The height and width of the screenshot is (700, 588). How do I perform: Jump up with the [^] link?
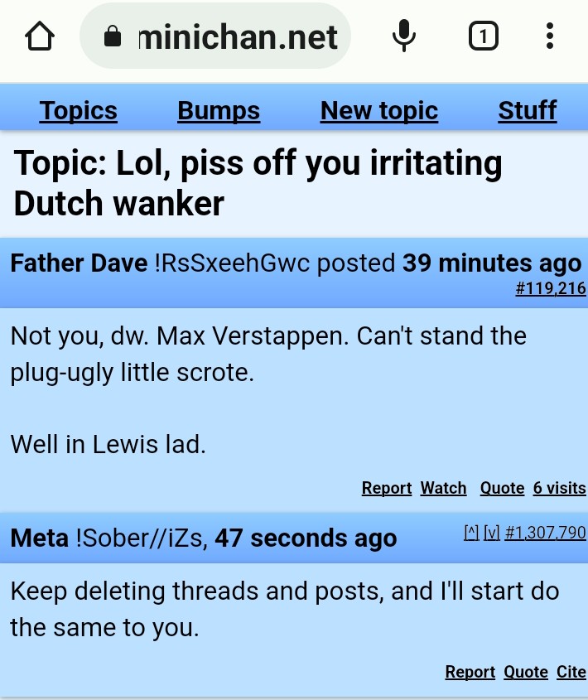pyautogui.click(x=471, y=532)
